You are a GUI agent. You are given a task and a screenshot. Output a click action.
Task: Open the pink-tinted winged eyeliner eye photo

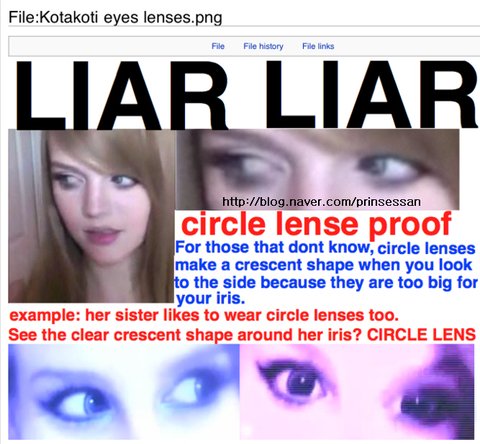point(357,392)
